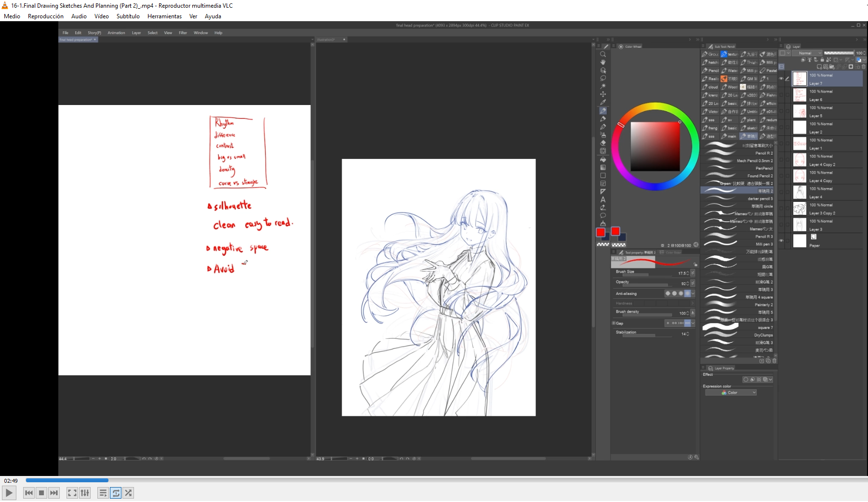Screen dimensions: 868x502
Task: Open the Gap options dropdown arrow
Action: coord(693,323)
